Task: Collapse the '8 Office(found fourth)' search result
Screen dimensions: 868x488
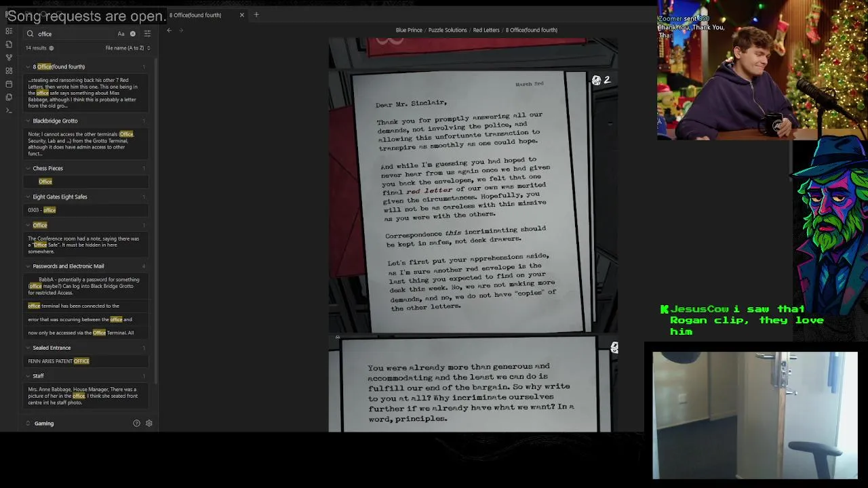Action: pyautogui.click(x=28, y=67)
